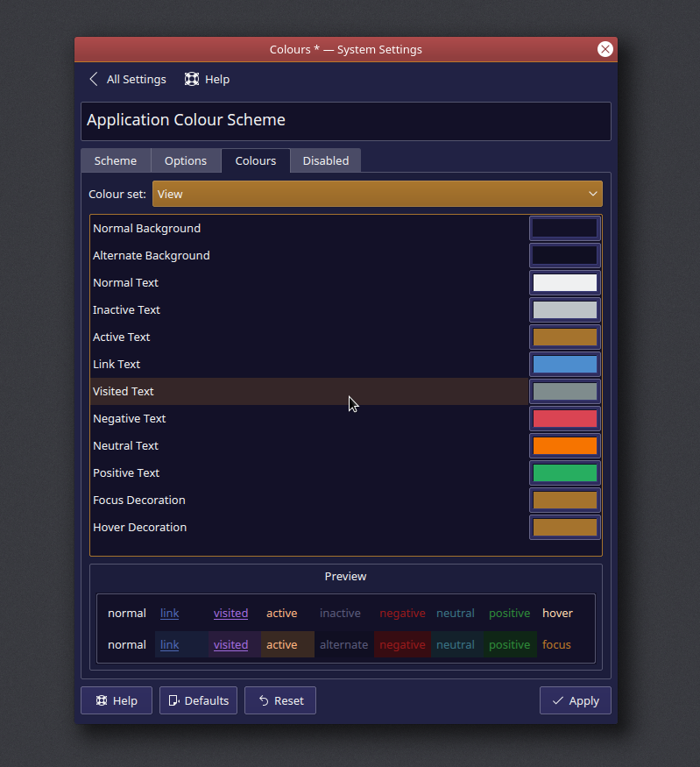The height and width of the screenshot is (767, 700).
Task: Restore settings with the Defaults button
Action: (199, 700)
